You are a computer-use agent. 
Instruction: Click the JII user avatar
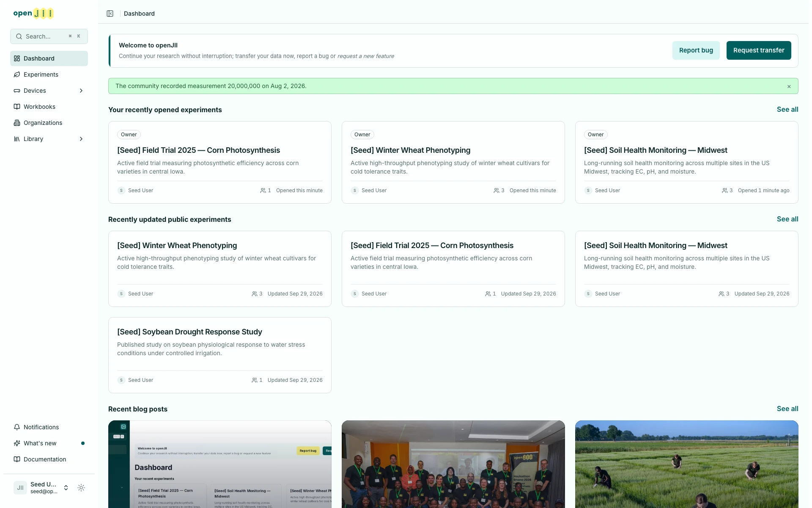click(x=20, y=488)
